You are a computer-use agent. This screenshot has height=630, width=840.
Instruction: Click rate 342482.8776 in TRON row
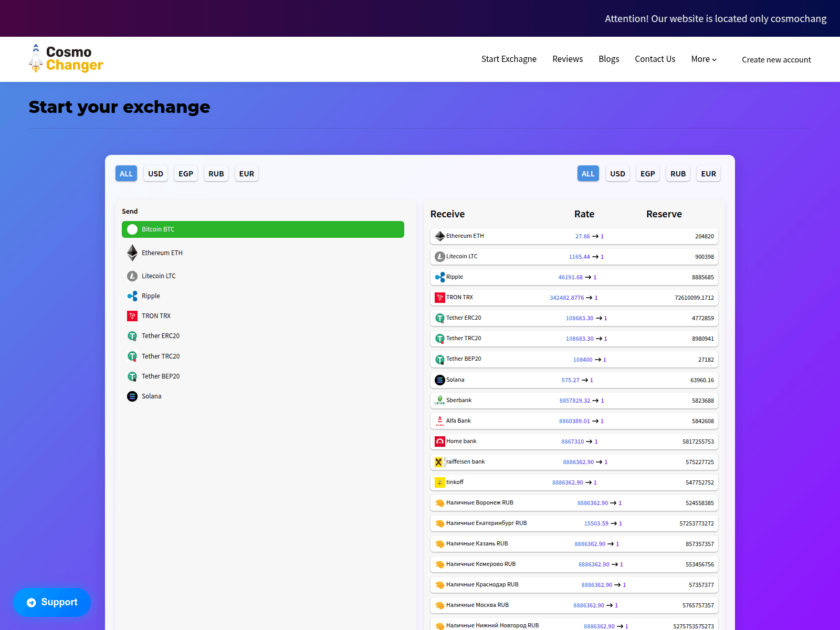[x=566, y=298]
